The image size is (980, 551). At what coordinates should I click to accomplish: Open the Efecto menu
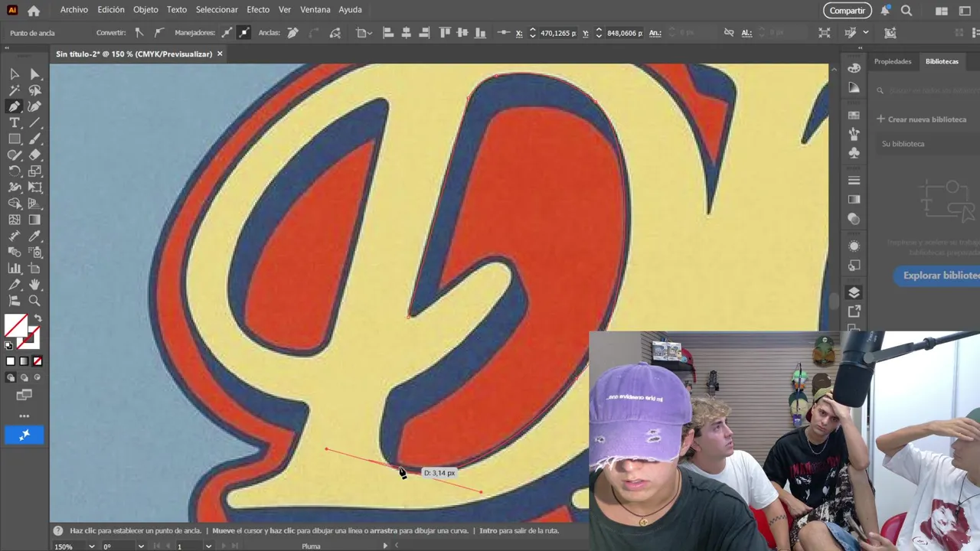point(258,10)
